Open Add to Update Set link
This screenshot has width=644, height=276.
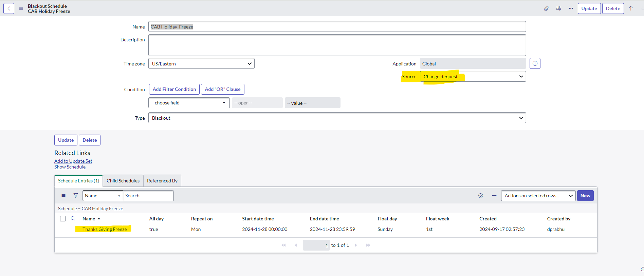coord(73,161)
